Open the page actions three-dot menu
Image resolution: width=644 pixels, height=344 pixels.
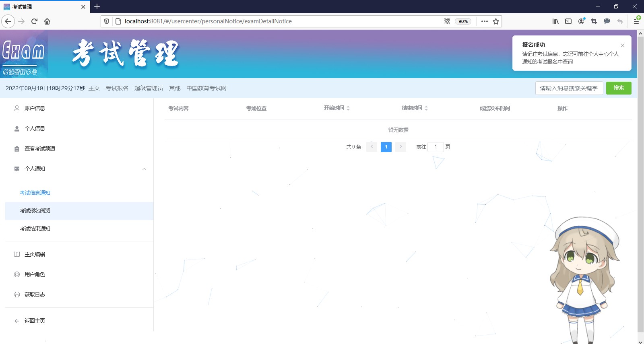(x=485, y=21)
